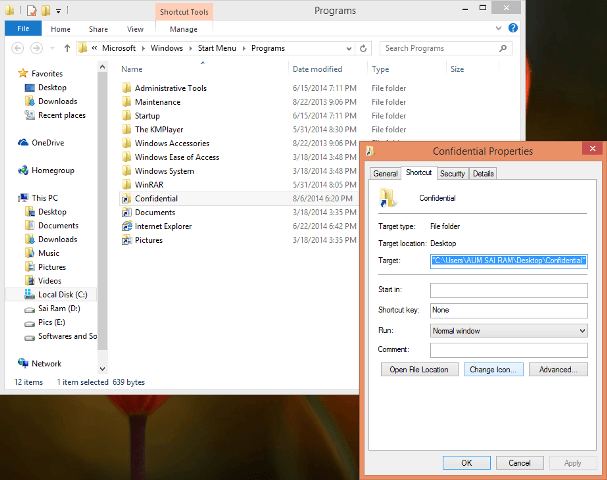Image resolution: width=607 pixels, height=480 pixels.
Task: Select Pics (E:) drive
Action: coord(51,322)
